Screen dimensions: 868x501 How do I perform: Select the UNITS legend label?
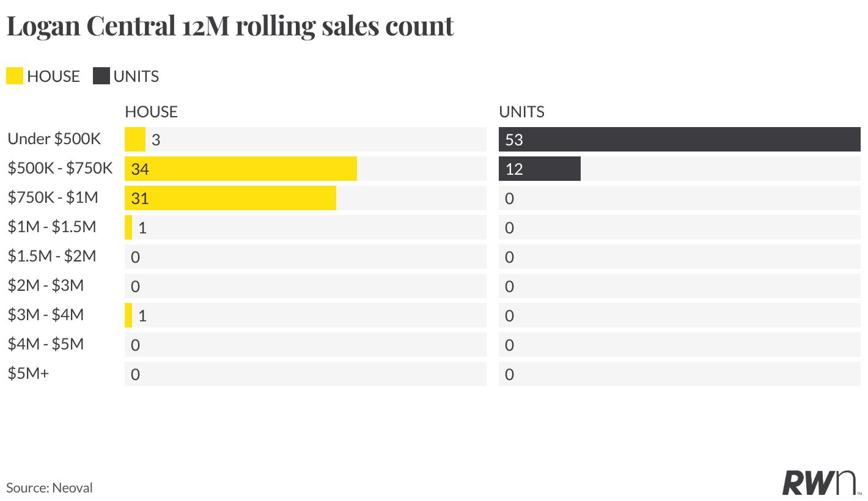tap(136, 76)
